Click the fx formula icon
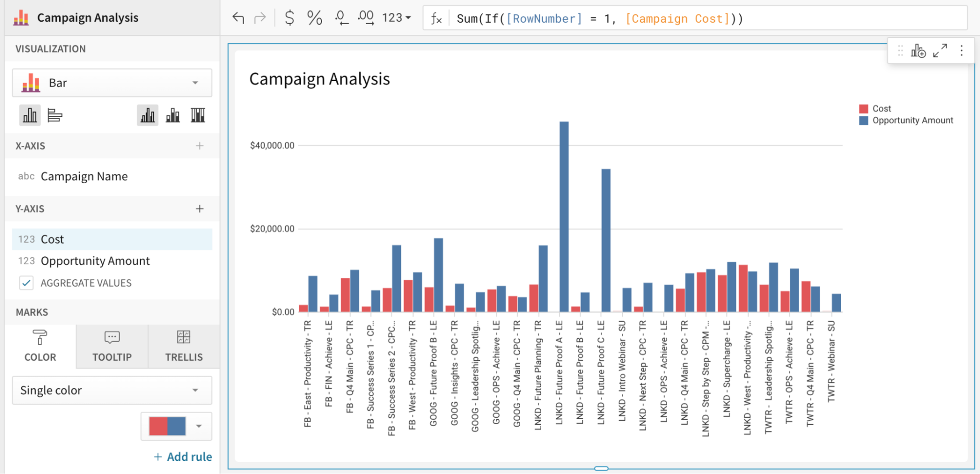Viewport: 980px width, 474px height. click(x=436, y=18)
